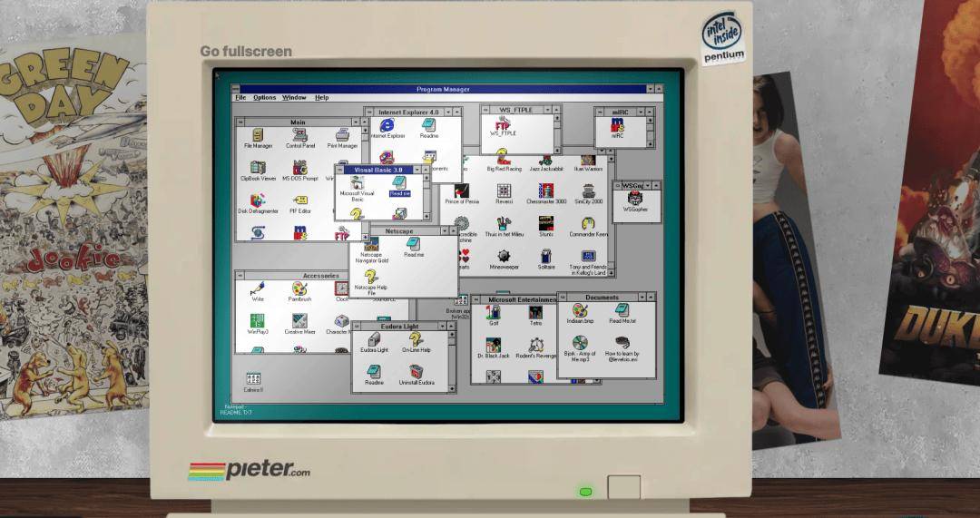Screen dimensions: 980x518
Task: Open Accessories group control-menu box
Action: [240, 276]
